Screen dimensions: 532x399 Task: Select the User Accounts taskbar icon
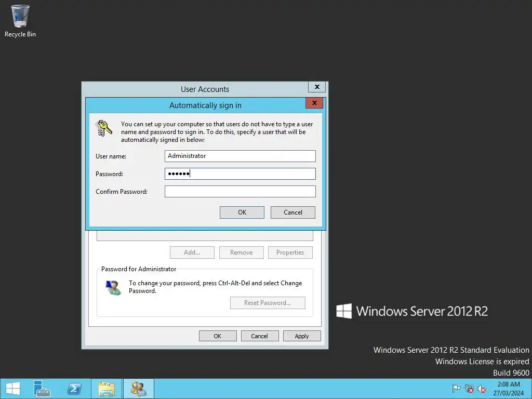pos(138,389)
